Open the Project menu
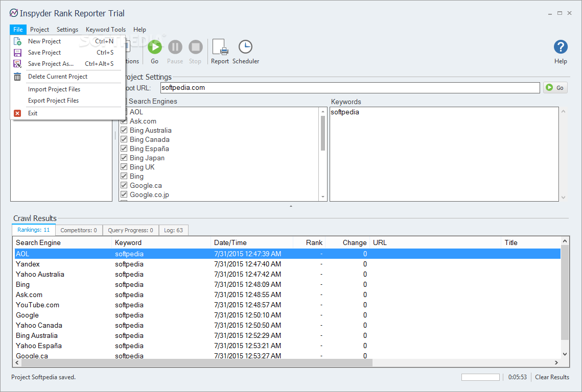The height and width of the screenshot is (392, 582). click(39, 29)
